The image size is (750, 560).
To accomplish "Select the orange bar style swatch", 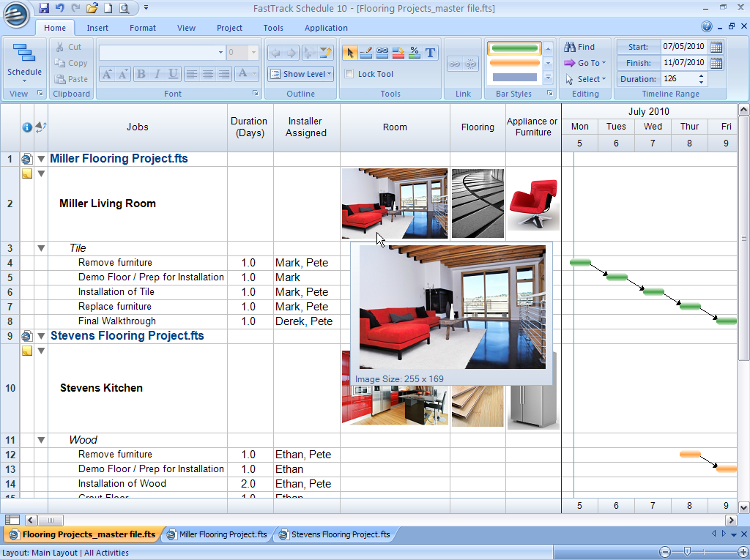I will click(513, 63).
